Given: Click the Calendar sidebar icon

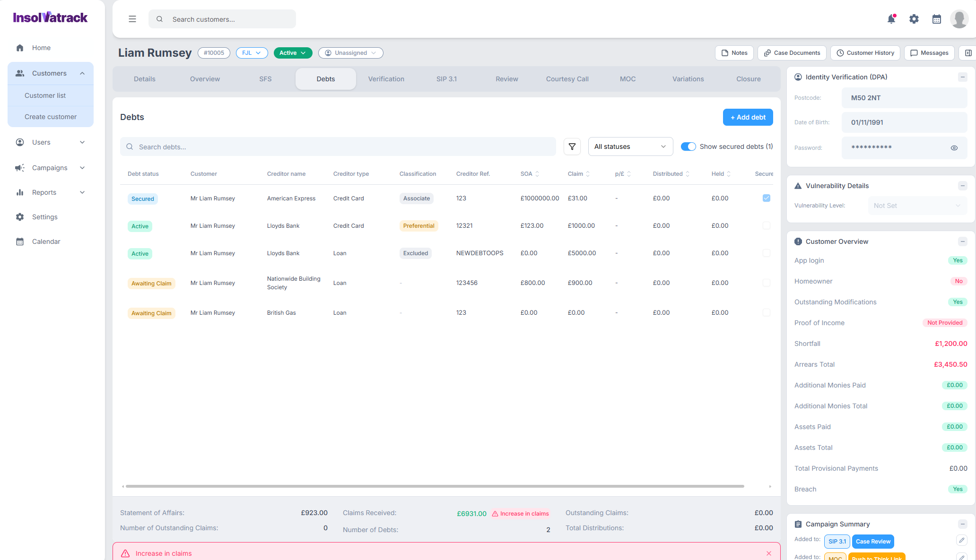Looking at the screenshot, I should coord(20,241).
